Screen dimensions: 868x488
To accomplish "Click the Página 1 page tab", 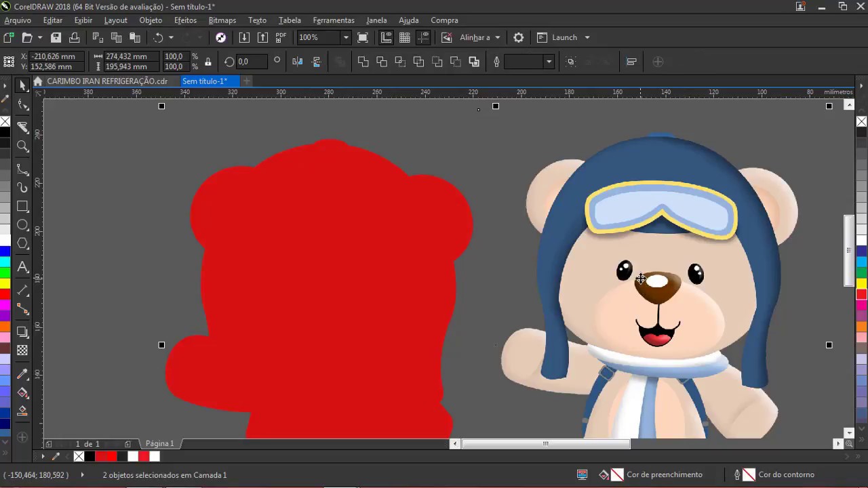I will 159,443.
